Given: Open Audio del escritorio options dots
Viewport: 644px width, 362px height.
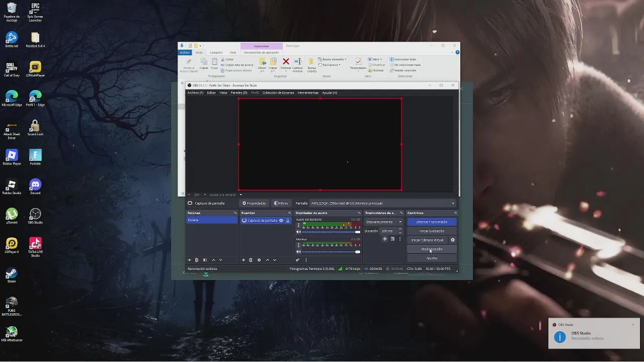Looking at the screenshot, I should click(298, 226).
